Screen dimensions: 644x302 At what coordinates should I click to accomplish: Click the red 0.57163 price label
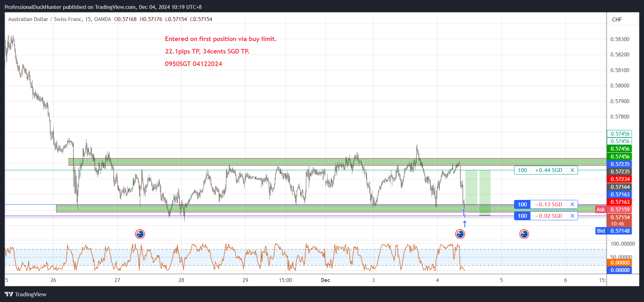pyautogui.click(x=620, y=202)
